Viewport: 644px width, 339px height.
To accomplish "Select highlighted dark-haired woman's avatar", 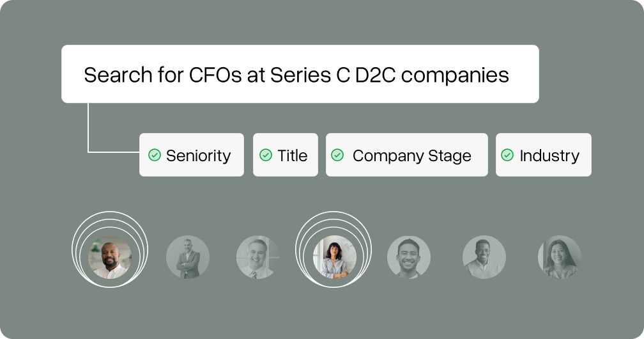I will coord(334,257).
